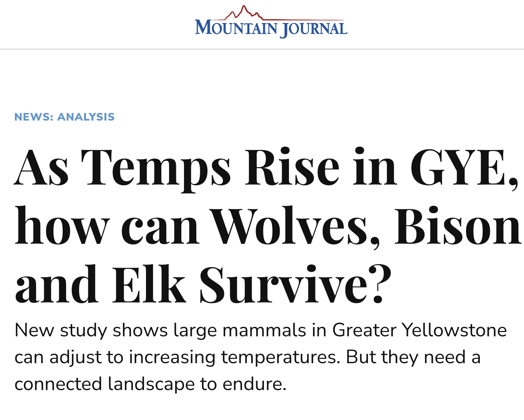
Task: Click the word "NEWS:" in the category label
Action: (x=34, y=117)
